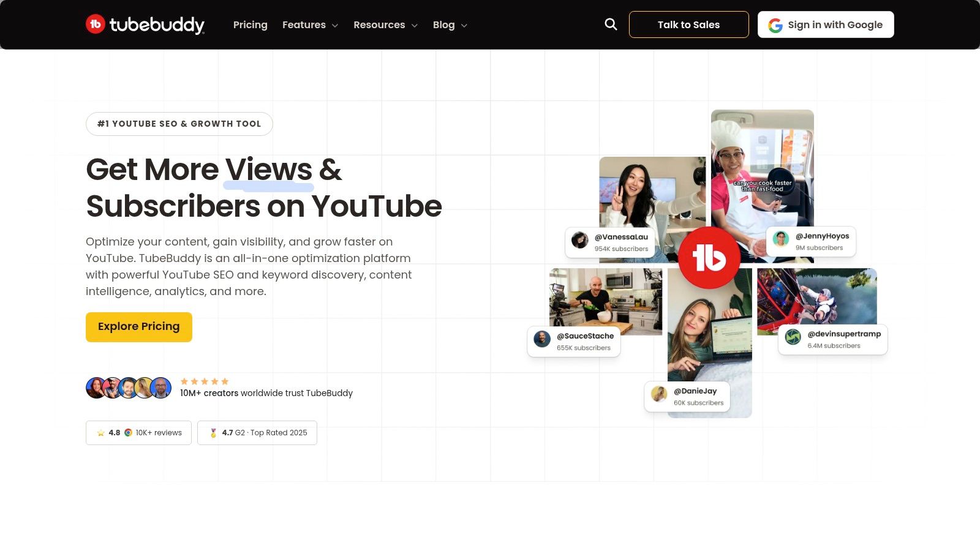The height and width of the screenshot is (551, 980).
Task: Click the 60K subscribers label
Action: [698, 403]
